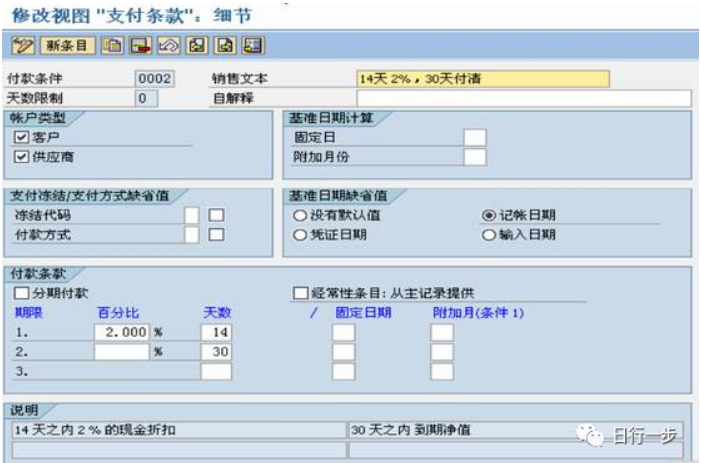Screen dimensions: 701x463
Task: Click the empty days field for term 3
Action: tap(216, 371)
